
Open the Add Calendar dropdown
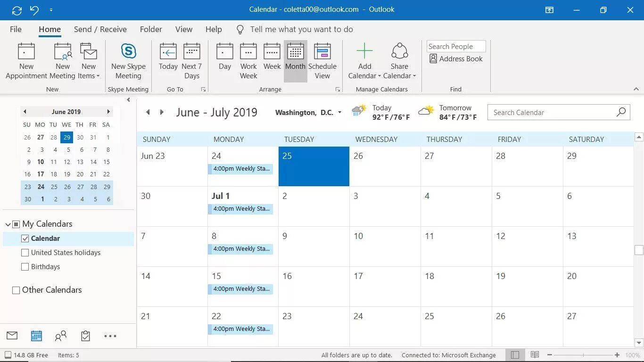(364, 61)
